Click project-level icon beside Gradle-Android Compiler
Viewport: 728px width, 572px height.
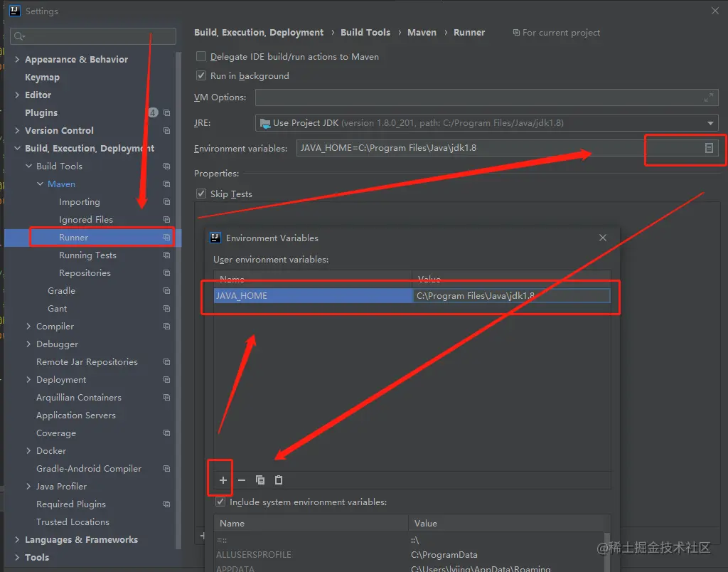[166, 468]
